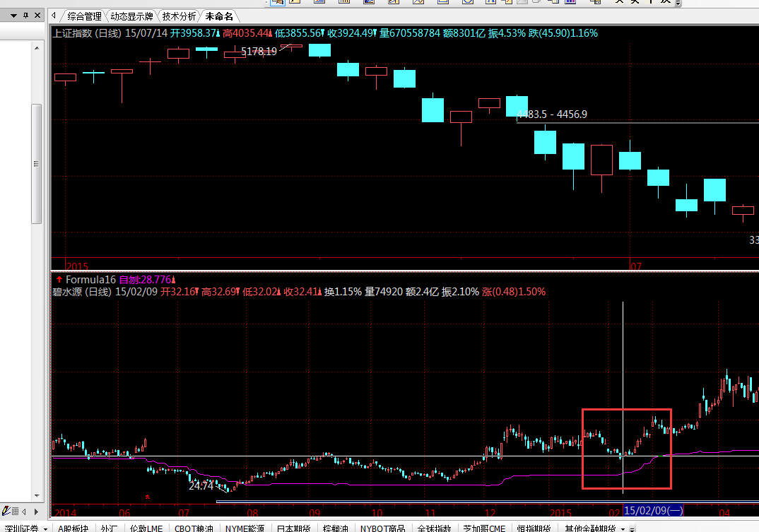759x532 pixels.
Task: Switch to the 动态显示牌 tab
Action: coord(131,16)
